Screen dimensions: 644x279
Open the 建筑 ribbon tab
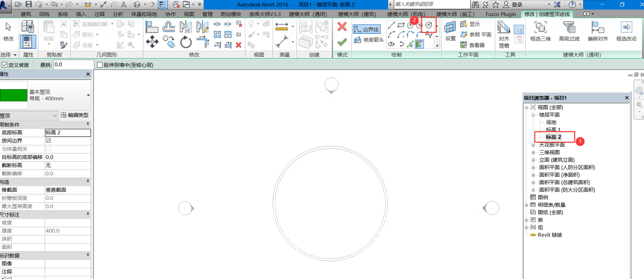click(26, 14)
